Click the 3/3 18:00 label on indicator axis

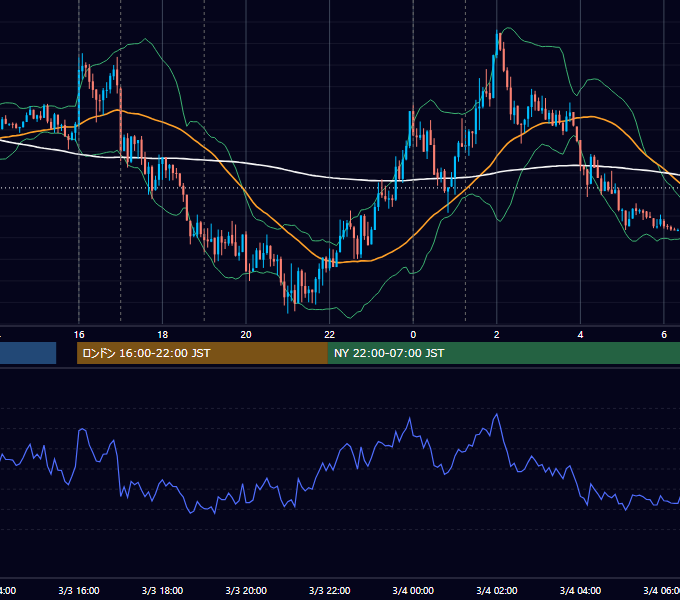click(163, 591)
